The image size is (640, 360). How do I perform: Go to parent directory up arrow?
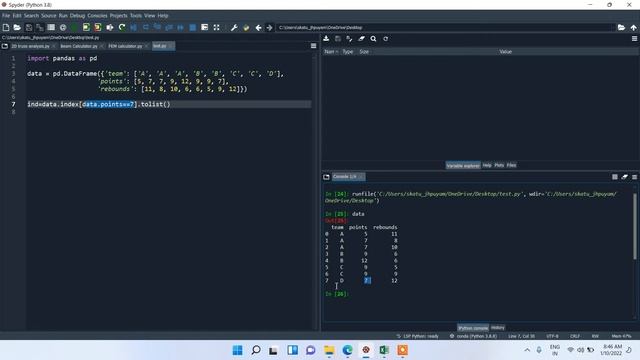click(x=633, y=27)
